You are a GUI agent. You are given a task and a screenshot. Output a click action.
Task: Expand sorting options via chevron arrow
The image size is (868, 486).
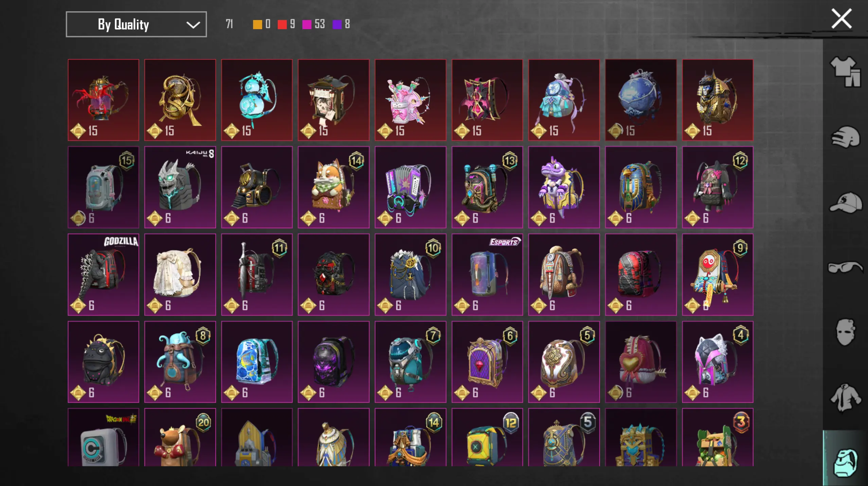pos(193,25)
